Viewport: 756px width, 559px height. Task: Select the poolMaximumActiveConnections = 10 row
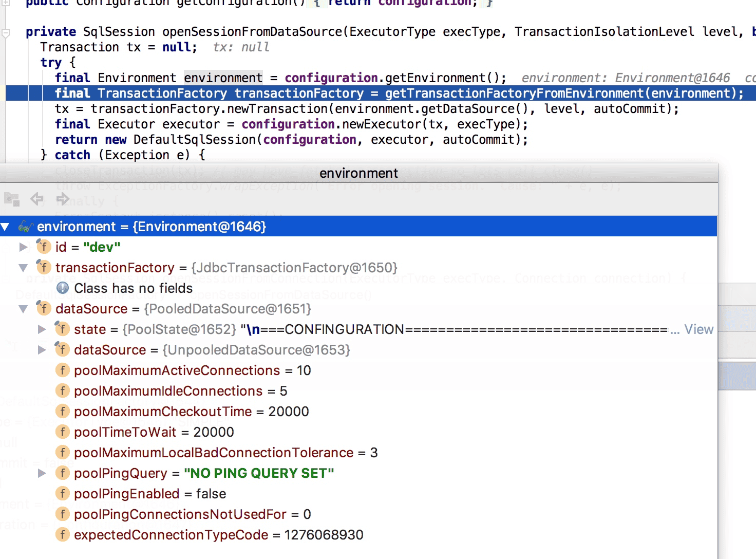(x=358, y=370)
